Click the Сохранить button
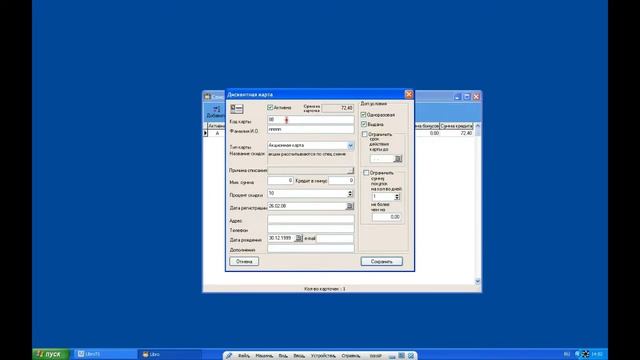Image resolution: width=640 pixels, height=360 pixels. point(382,261)
